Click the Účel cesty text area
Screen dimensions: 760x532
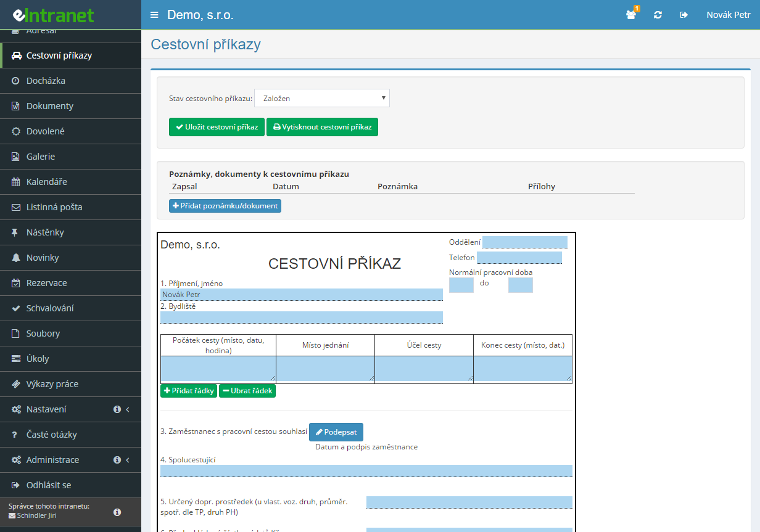(424, 369)
